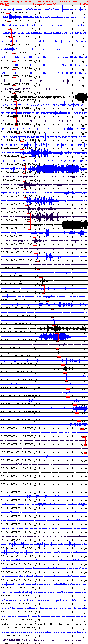
Task: Select the PB B031 EHZ trace label
Action: 20,196
